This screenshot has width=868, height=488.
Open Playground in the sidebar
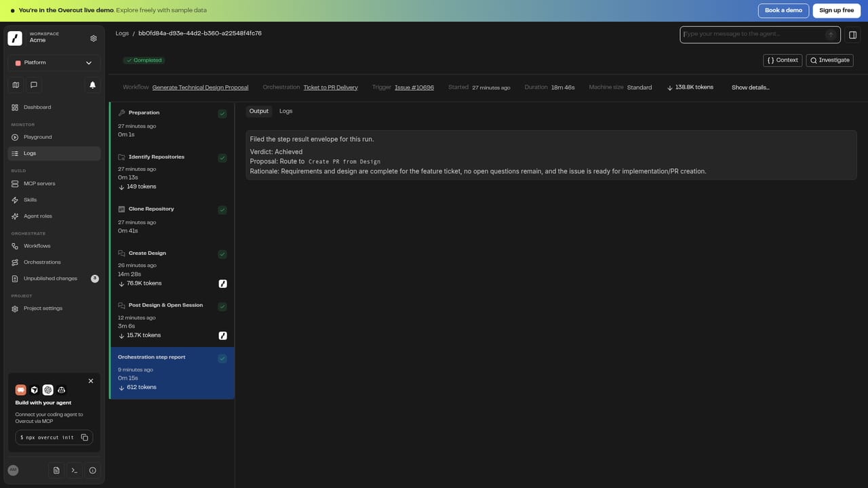pyautogui.click(x=54, y=137)
